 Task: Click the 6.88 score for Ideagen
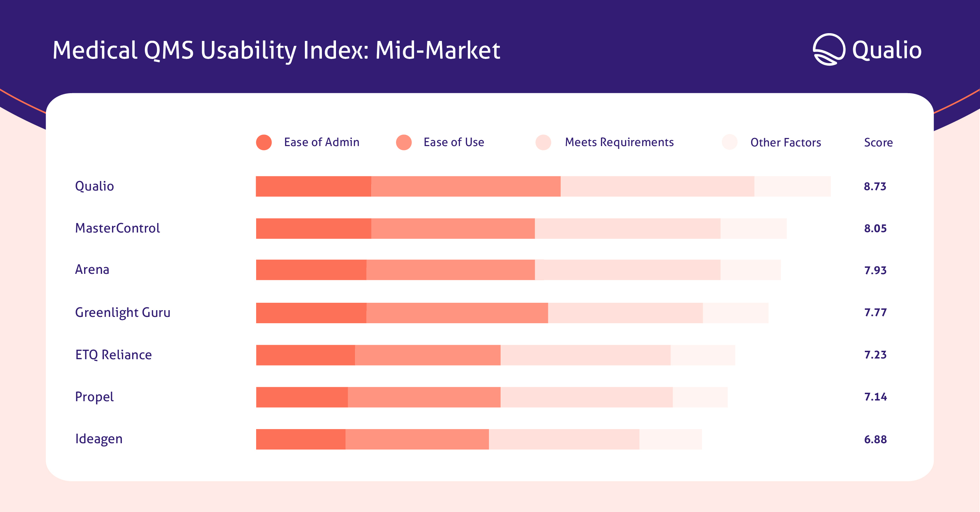coord(875,439)
